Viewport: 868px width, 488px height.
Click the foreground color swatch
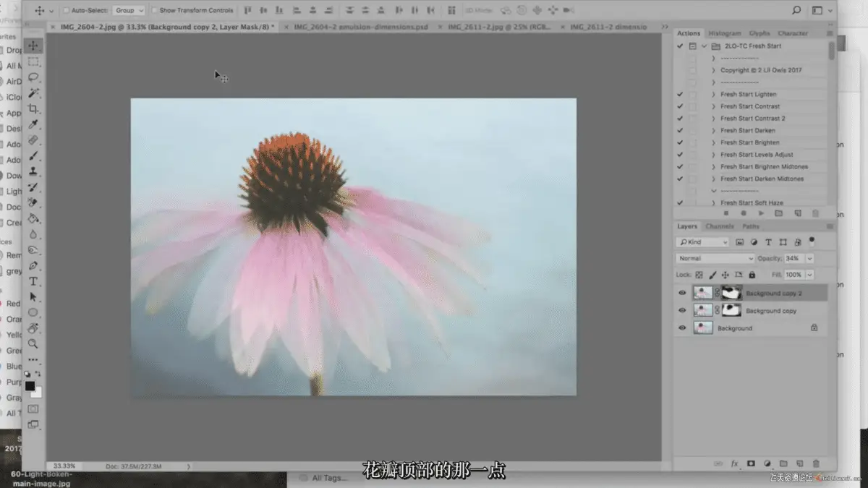pos(30,386)
